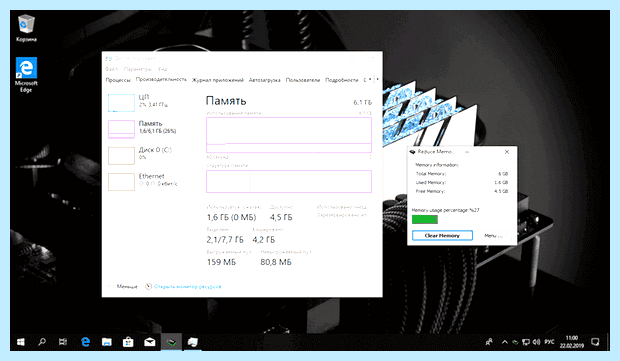
Task: Open Вид menu in Task Manager
Action: coord(163,69)
